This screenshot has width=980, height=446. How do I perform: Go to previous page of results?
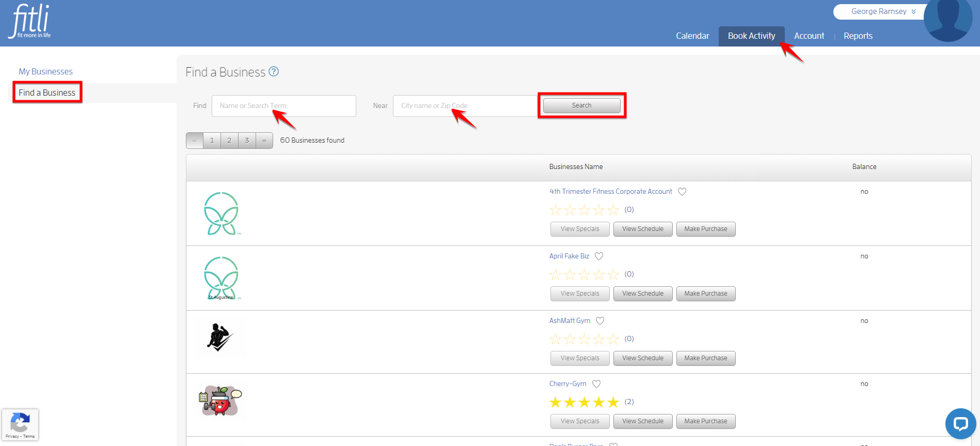195,141
